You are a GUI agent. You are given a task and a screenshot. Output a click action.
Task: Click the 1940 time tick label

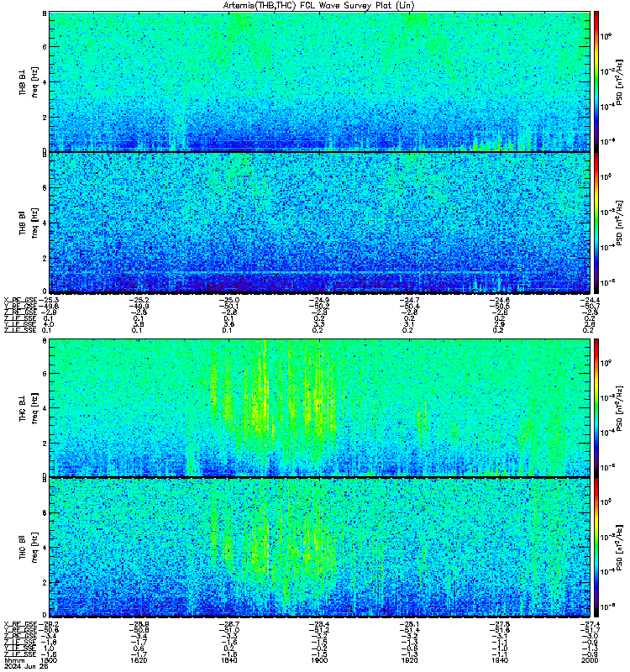[x=499, y=660]
